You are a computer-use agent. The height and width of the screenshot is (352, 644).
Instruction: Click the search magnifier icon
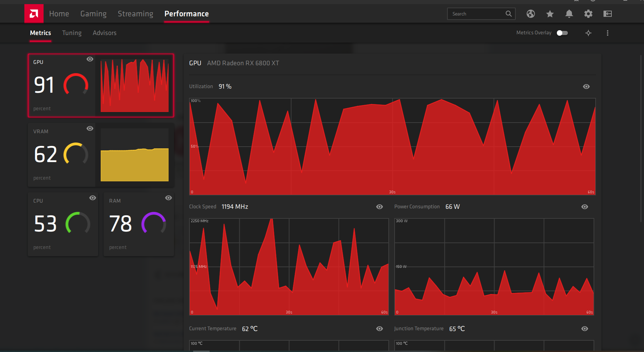pyautogui.click(x=508, y=14)
